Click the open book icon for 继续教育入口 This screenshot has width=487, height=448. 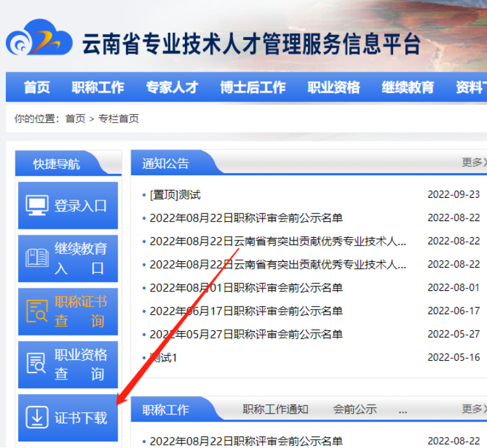click(x=37, y=258)
